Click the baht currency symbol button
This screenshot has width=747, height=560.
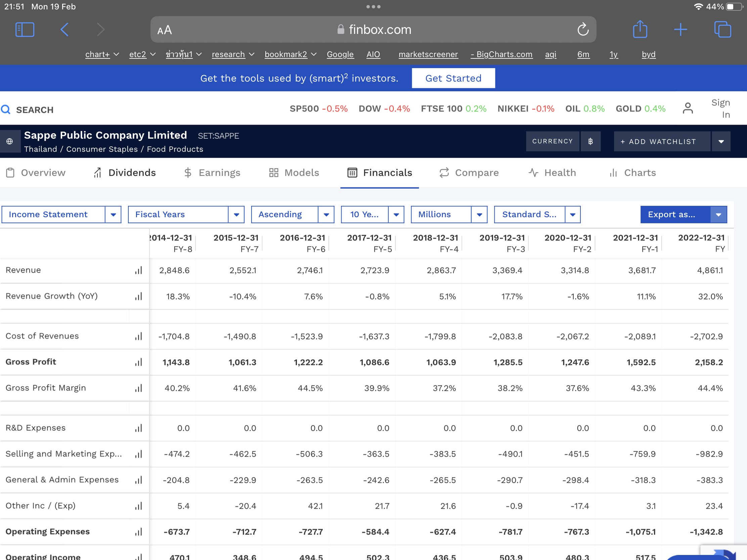(590, 141)
